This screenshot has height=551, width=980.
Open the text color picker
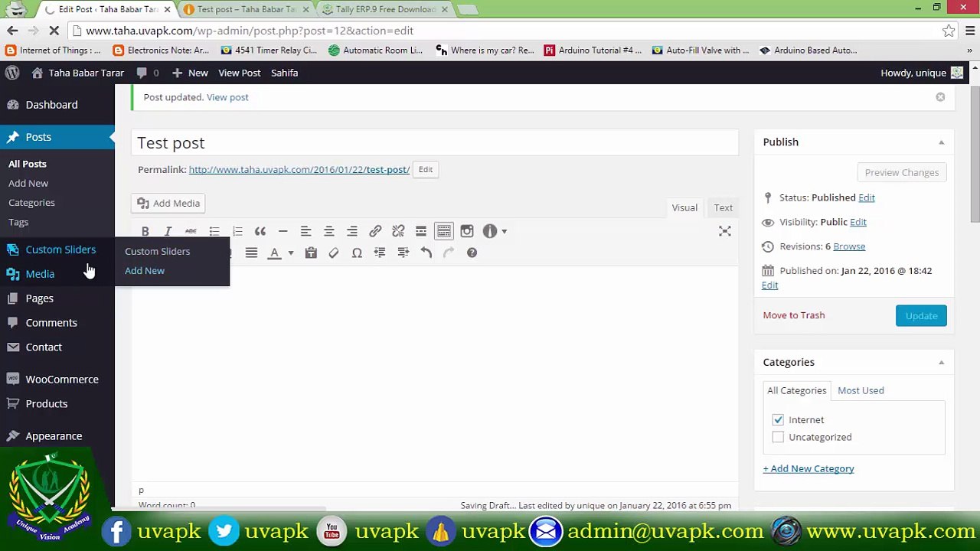click(274, 253)
